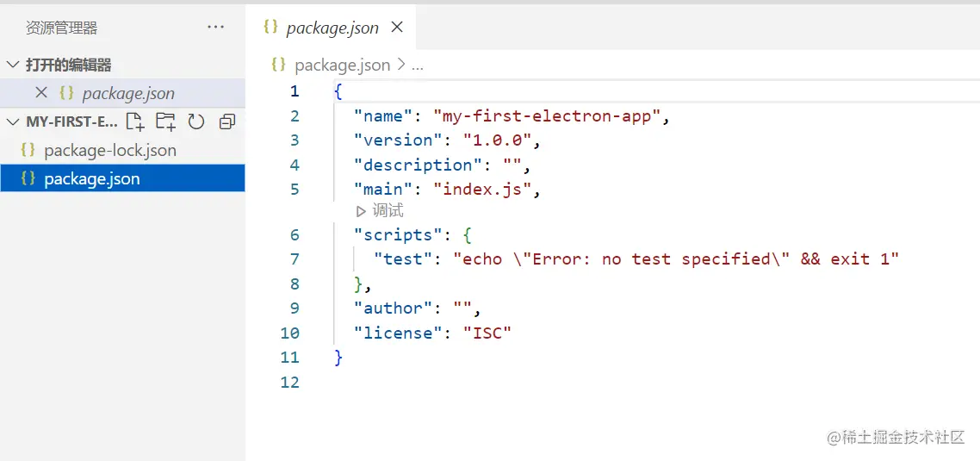Refresh the explorer file tree
The height and width of the screenshot is (461, 980).
point(196,121)
